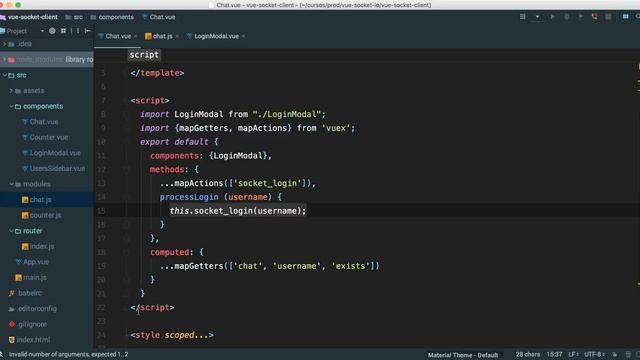640x360 pixels.
Task: Click the index.html file icon in project tree
Action: [12, 340]
